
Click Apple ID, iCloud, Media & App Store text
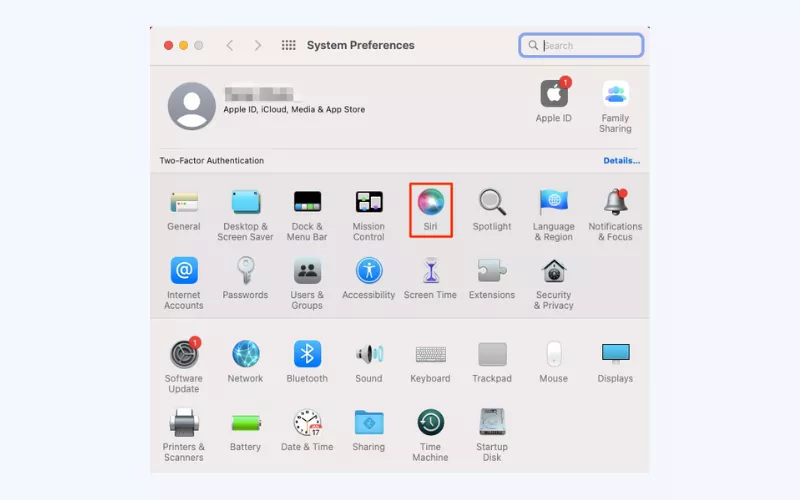pos(294,109)
